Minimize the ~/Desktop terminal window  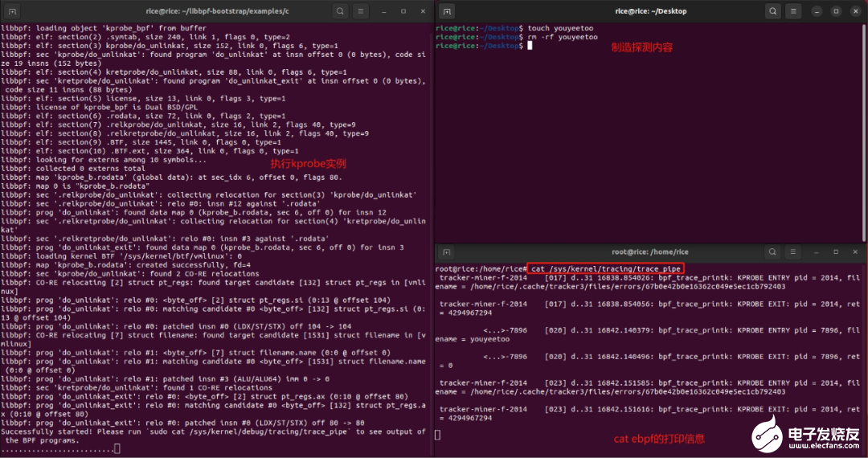(x=818, y=11)
